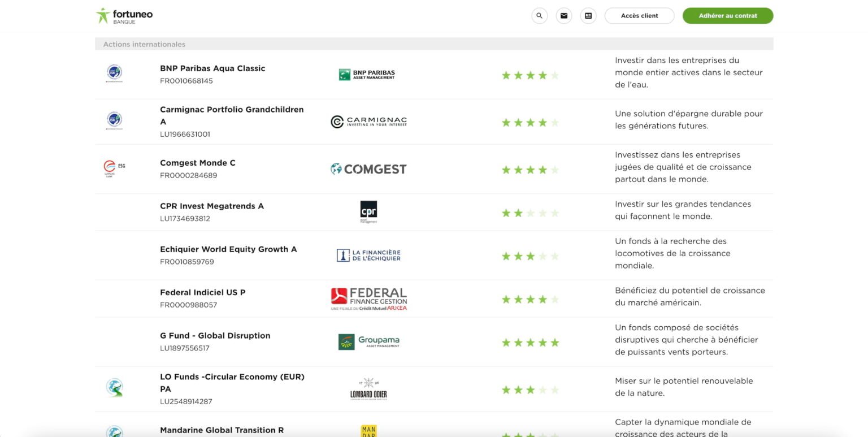Click the star rating of Carmignac Portfolio Grandchildren
The height and width of the screenshot is (437, 868).
tap(530, 123)
